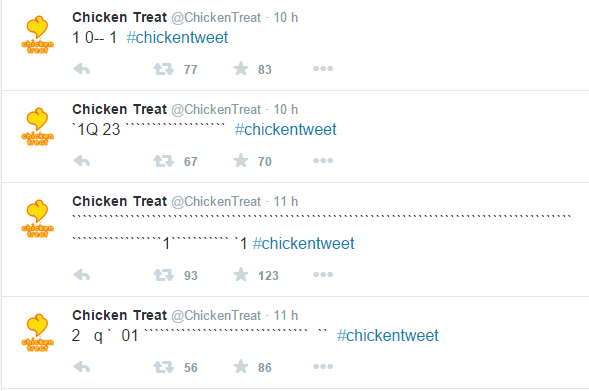Retweet the tweet with 56 retweets
This screenshot has width=589, height=391.
click(x=163, y=367)
